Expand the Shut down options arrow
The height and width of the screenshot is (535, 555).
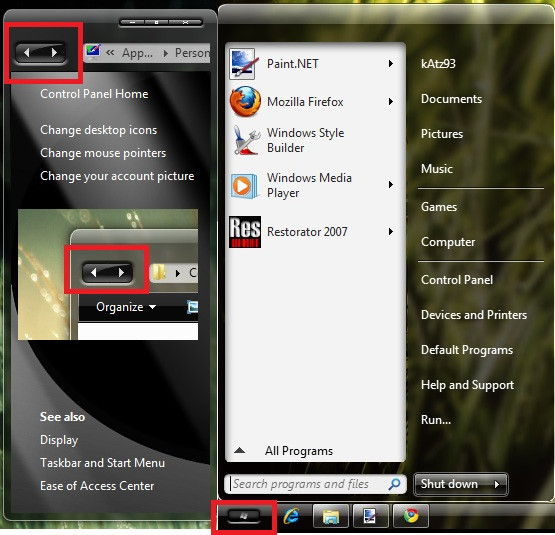(x=497, y=484)
